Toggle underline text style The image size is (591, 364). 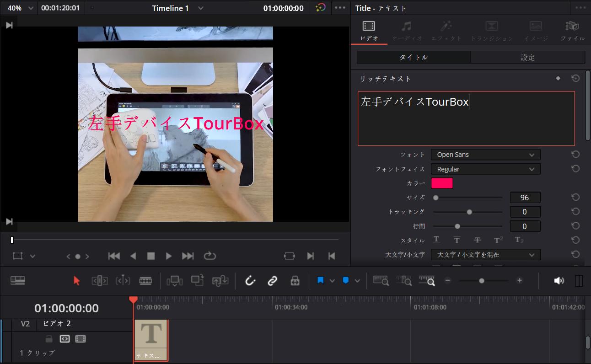(x=436, y=240)
